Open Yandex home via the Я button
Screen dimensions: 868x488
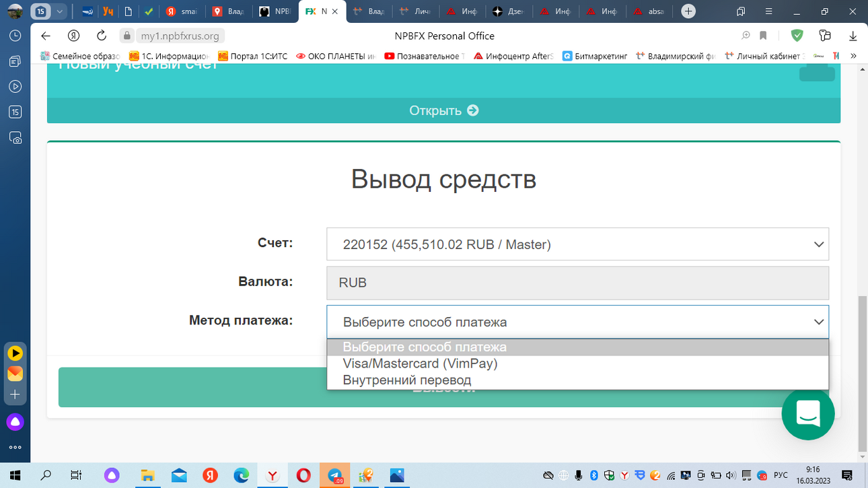pos(74,36)
